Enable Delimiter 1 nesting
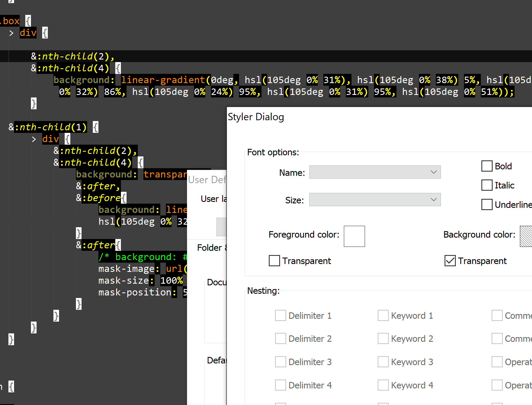Viewport: 532px width, 405px height. 280,315
